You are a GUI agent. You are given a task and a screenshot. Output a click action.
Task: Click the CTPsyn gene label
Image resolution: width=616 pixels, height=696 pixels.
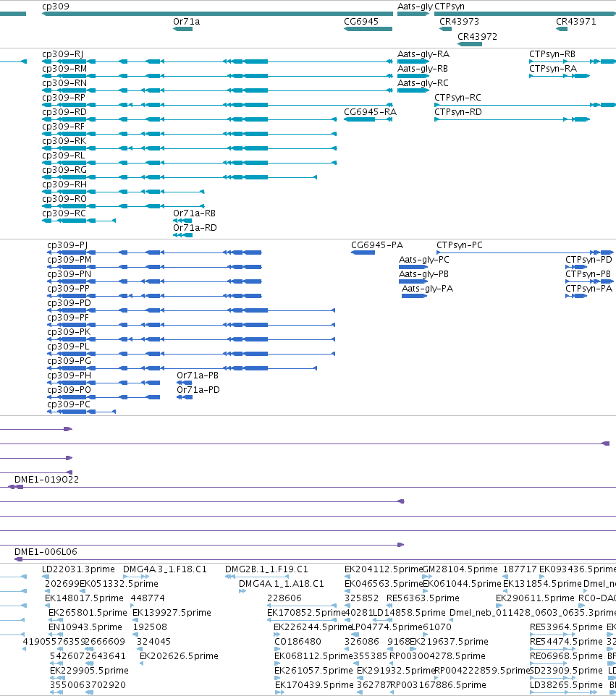coord(450,7)
